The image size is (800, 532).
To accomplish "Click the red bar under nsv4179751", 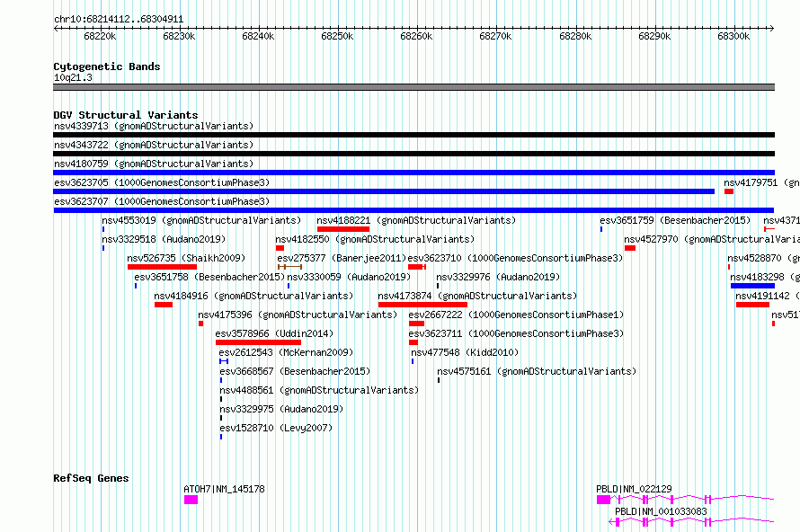I will click(x=729, y=191).
